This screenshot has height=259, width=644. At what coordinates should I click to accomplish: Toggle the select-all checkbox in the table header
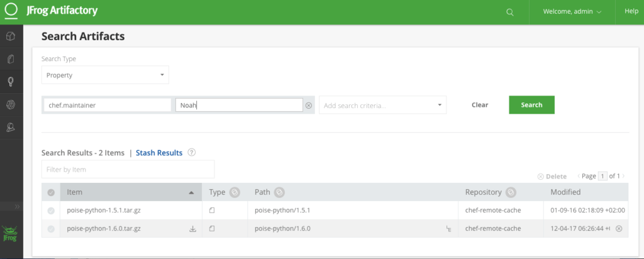point(51,192)
